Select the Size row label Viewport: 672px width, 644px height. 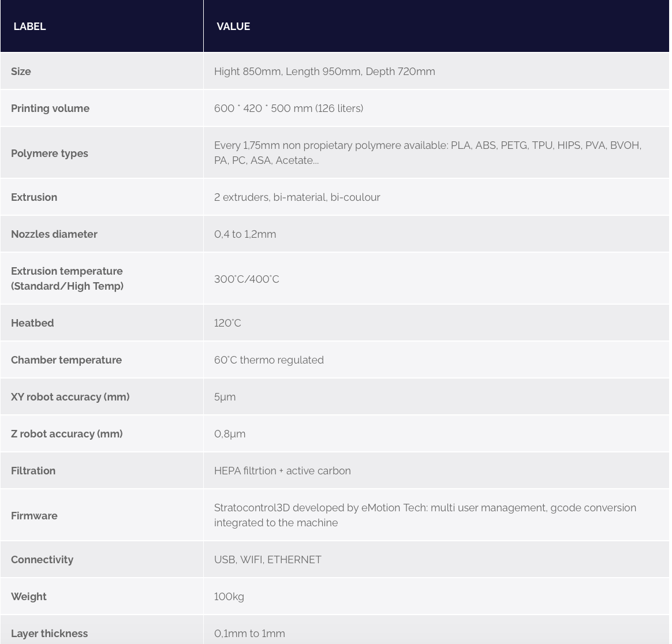pyautogui.click(x=21, y=71)
